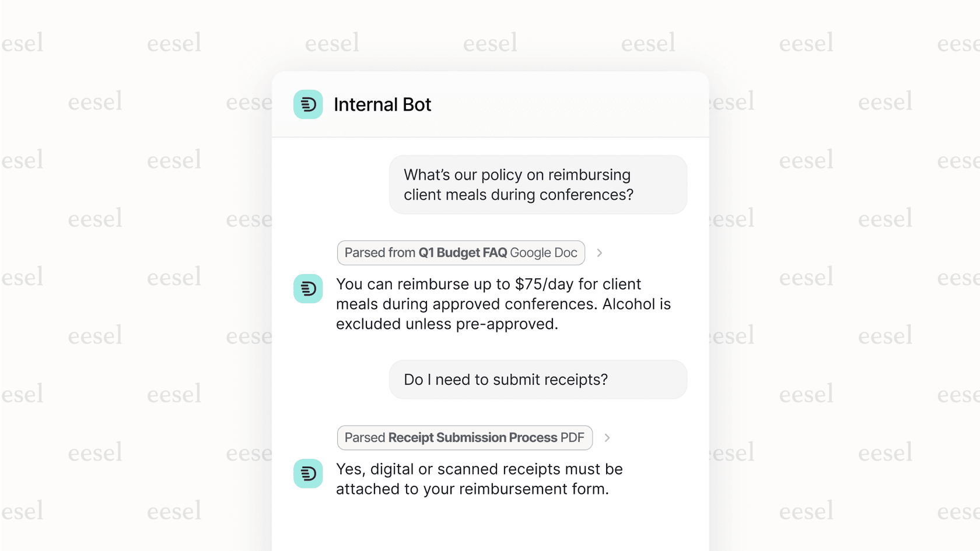The height and width of the screenshot is (551, 980).
Task: Open the Parsed from Q1 Budget FAQ source chip
Action: [x=461, y=252]
